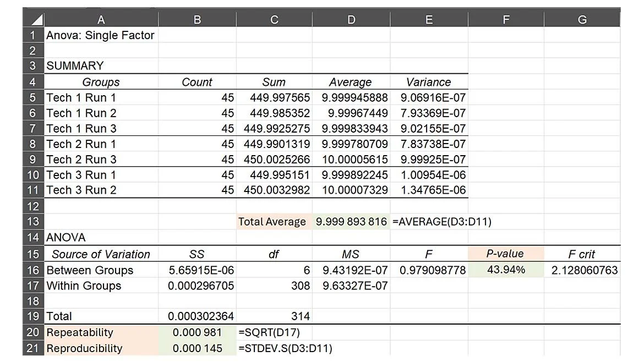Select the 'Tech 3 Run 1' cell
Screen dimensions: 644x362
(101, 175)
